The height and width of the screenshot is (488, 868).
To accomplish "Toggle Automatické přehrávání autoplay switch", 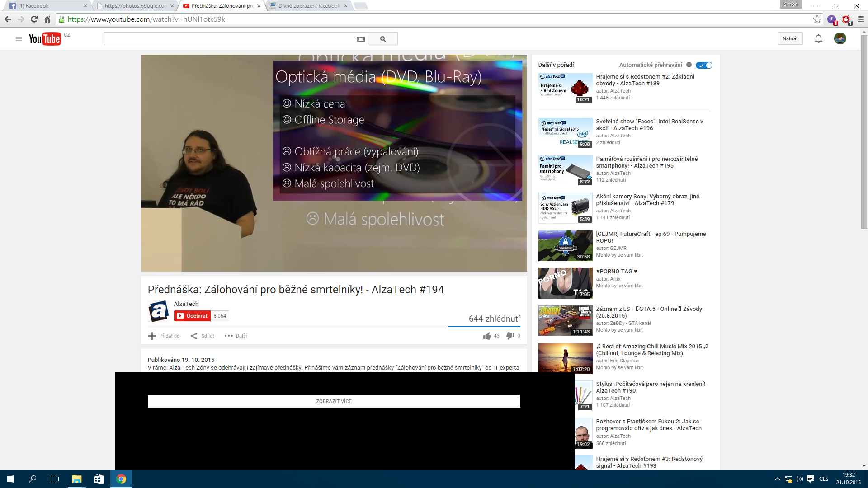I will [x=704, y=65].
